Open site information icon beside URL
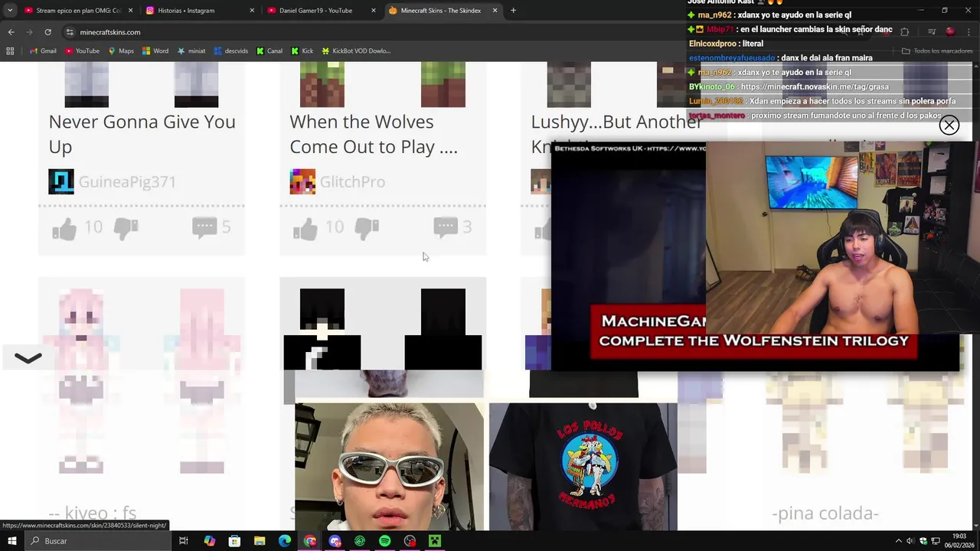This screenshot has width=980, height=551. pyautogui.click(x=70, y=32)
